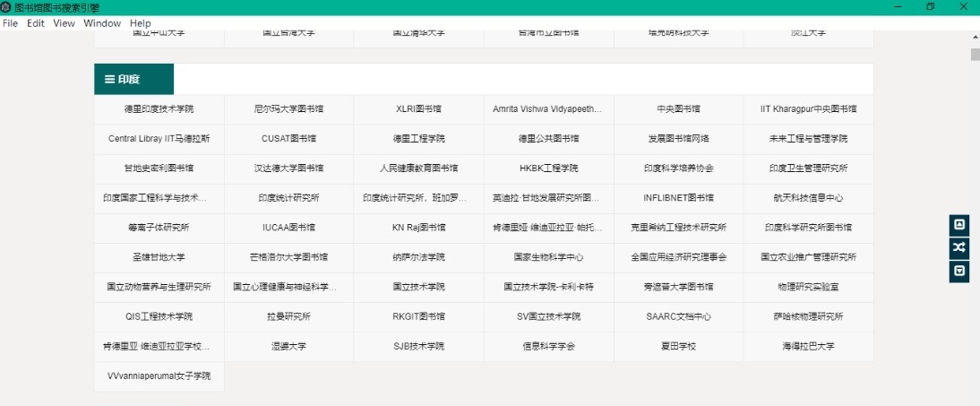
Task: Open 德里印度技术学院 library link
Action: point(159,108)
